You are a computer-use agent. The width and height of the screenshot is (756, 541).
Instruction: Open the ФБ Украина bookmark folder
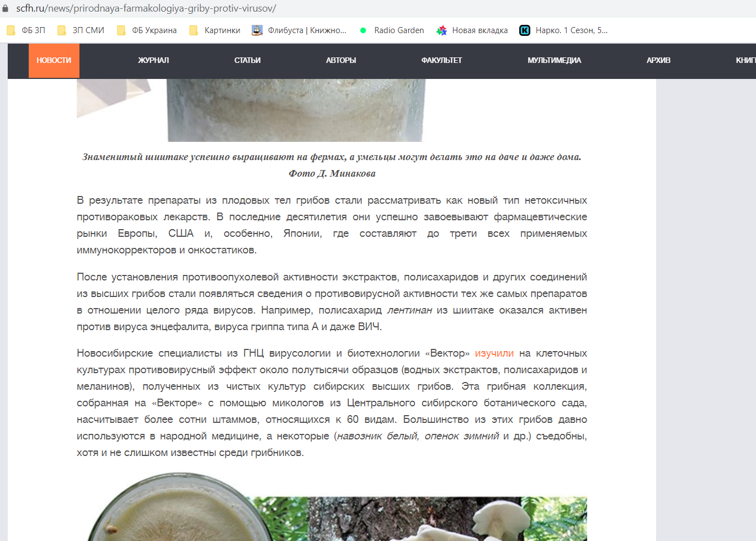coord(147,30)
